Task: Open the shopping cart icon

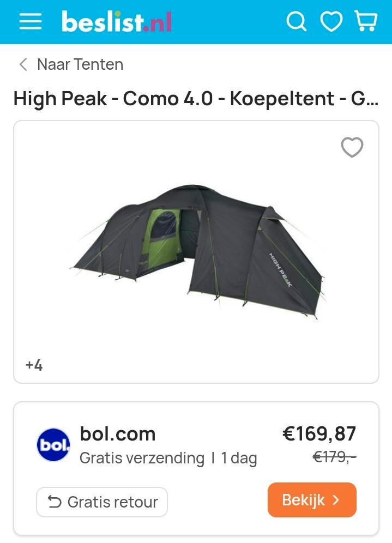Action: coord(366,21)
